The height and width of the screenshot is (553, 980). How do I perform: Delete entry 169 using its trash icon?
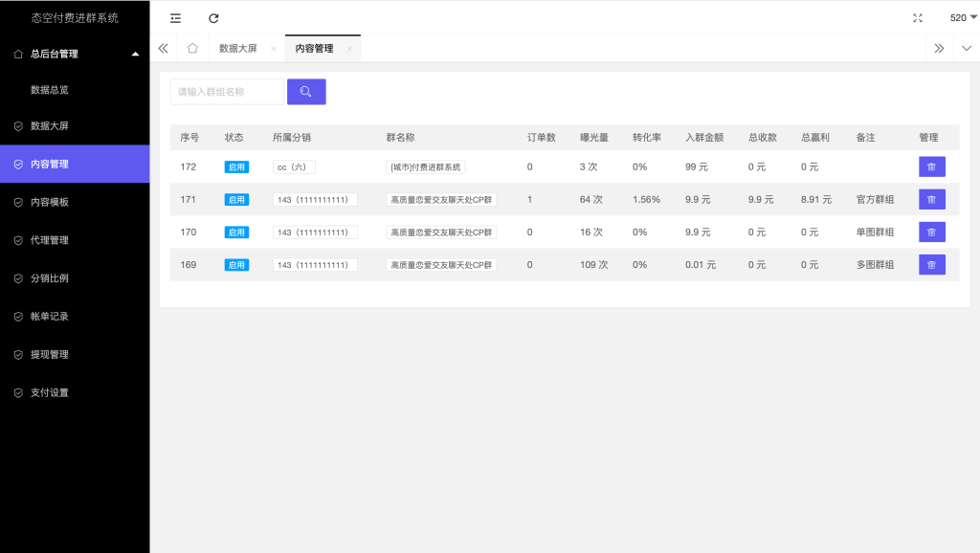[931, 264]
